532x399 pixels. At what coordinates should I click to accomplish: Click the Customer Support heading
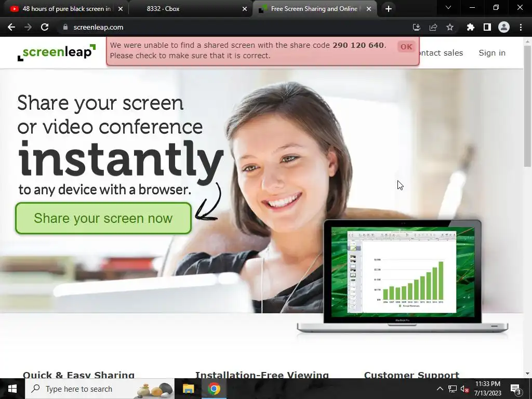point(411,375)
